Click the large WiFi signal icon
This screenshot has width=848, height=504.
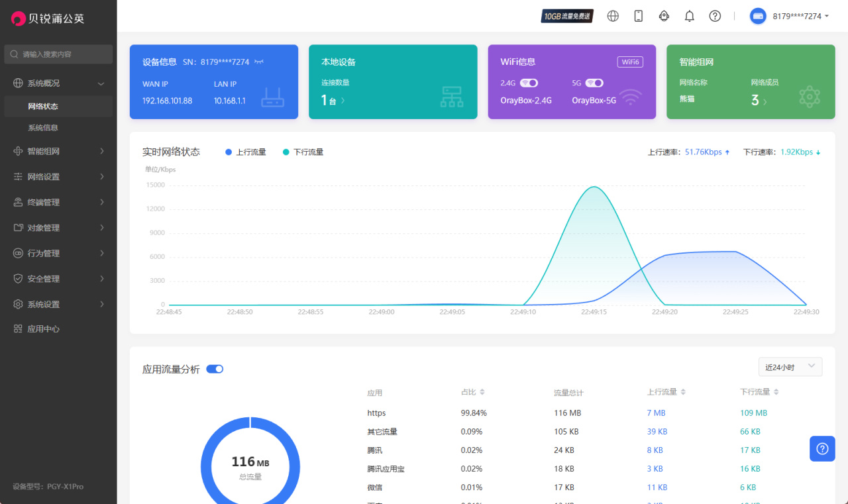631,97
